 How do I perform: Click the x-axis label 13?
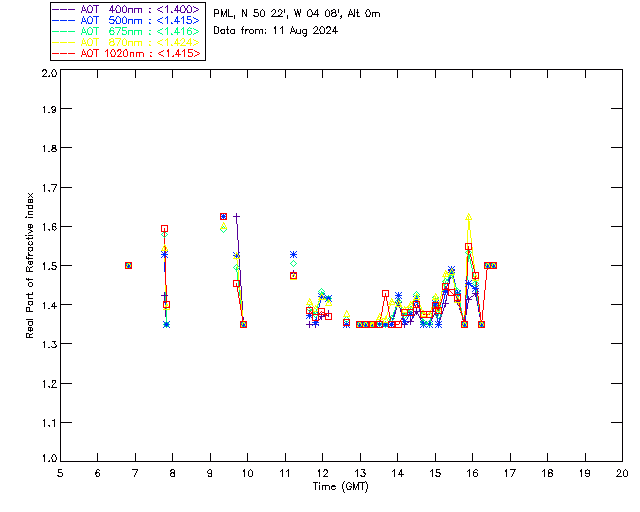pyautogui.click(x=360, y=474)
